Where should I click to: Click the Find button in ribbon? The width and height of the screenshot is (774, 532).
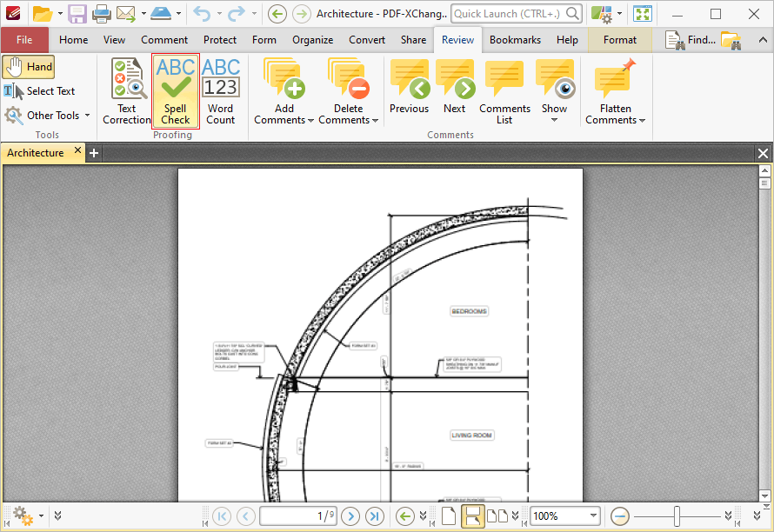click(x=691, y=40)
